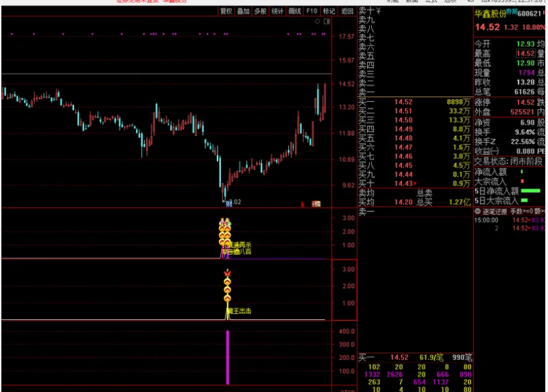Click the 卖五 row in the sell list
This screenshot has width=548, height=392.
point(415,56)
